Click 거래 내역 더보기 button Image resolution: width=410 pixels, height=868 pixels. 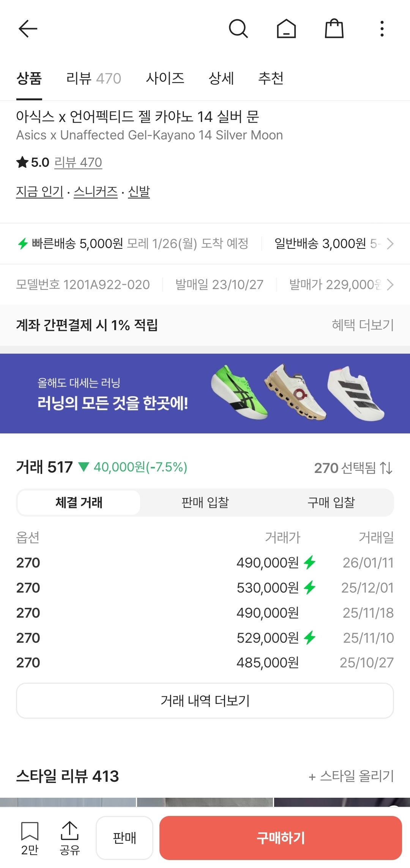(205, 700)
